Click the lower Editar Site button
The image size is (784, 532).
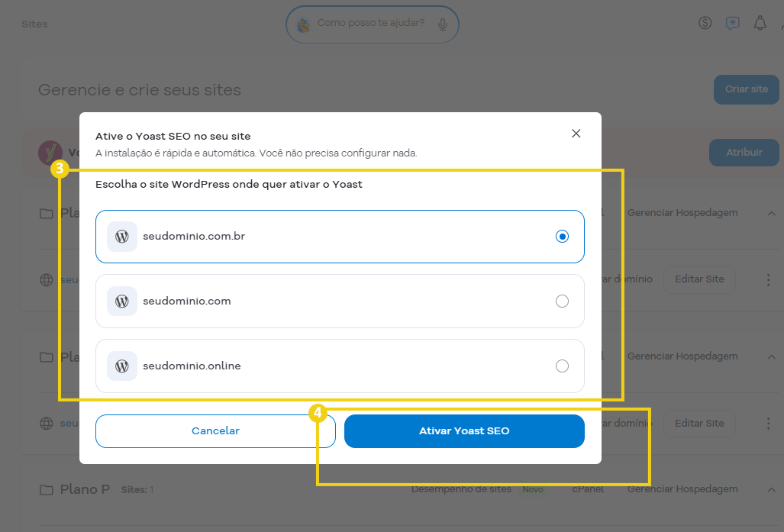[699, 424]
